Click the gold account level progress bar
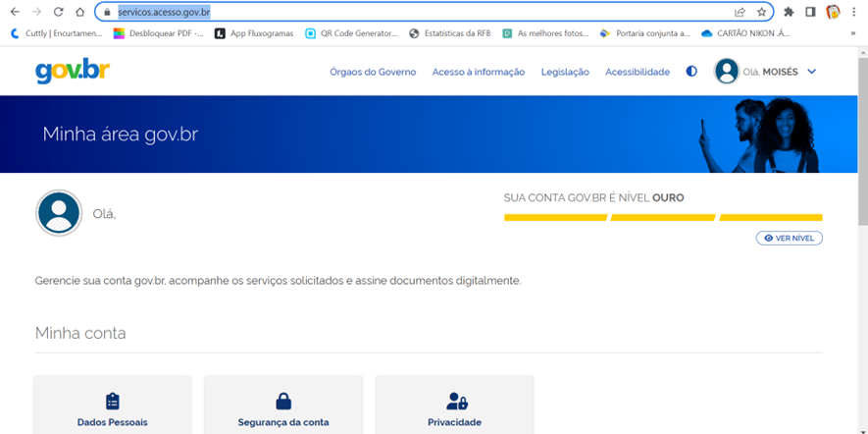 [662, 217]
